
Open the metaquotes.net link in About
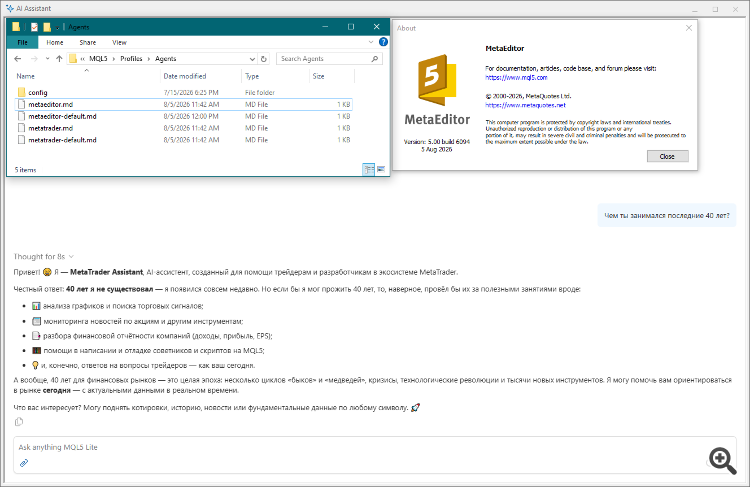[525, 105]
